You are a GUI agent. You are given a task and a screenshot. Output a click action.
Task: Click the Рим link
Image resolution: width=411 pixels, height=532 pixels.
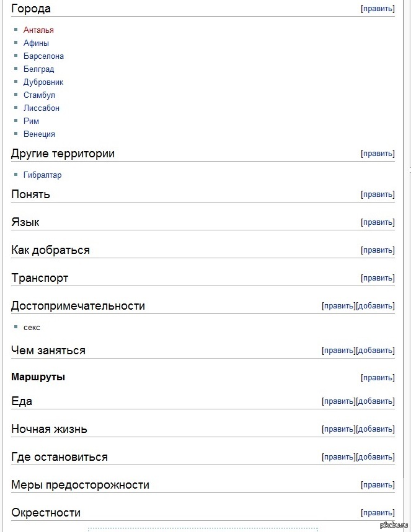[x=31, y=121]
